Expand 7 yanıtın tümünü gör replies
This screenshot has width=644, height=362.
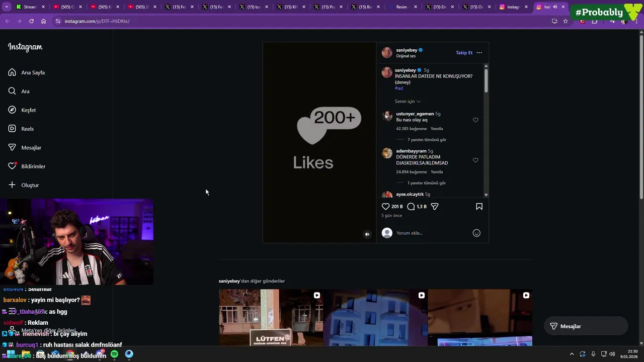coord(427,140)
